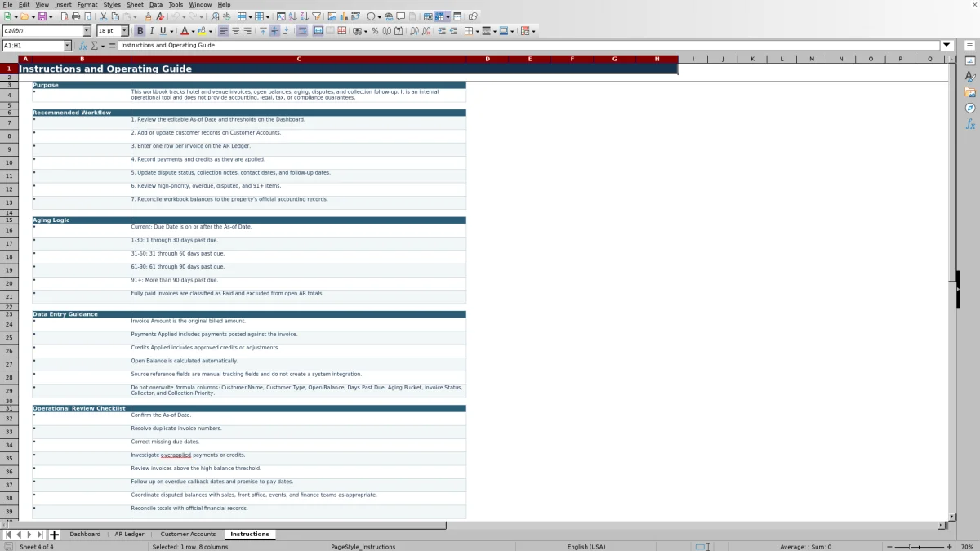Switch to the Customer Accounts sheet tab

point(188,535)
